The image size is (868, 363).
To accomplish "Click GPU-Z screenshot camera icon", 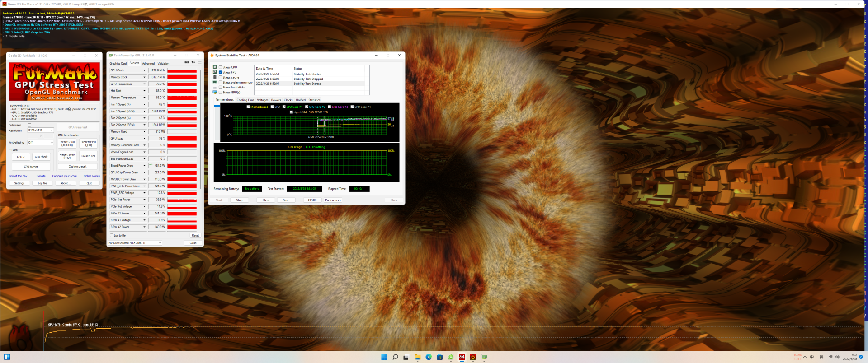I will (x=187, y=62).
